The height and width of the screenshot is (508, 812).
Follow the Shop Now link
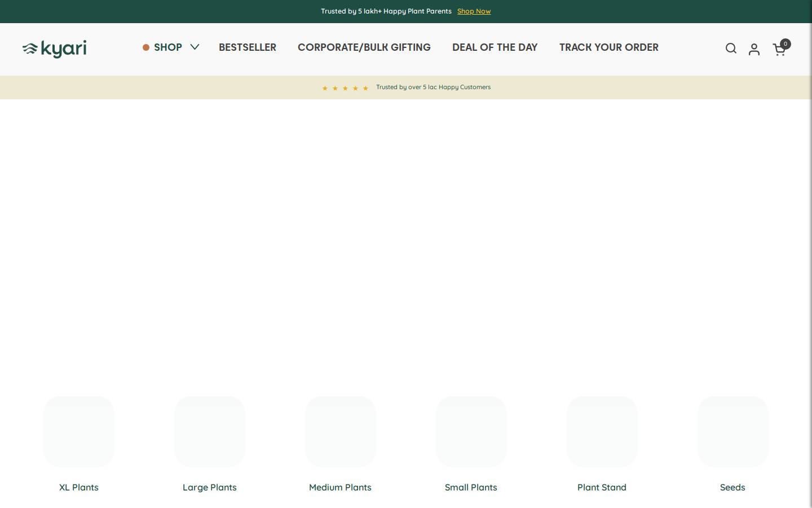[x=474, y=11]
